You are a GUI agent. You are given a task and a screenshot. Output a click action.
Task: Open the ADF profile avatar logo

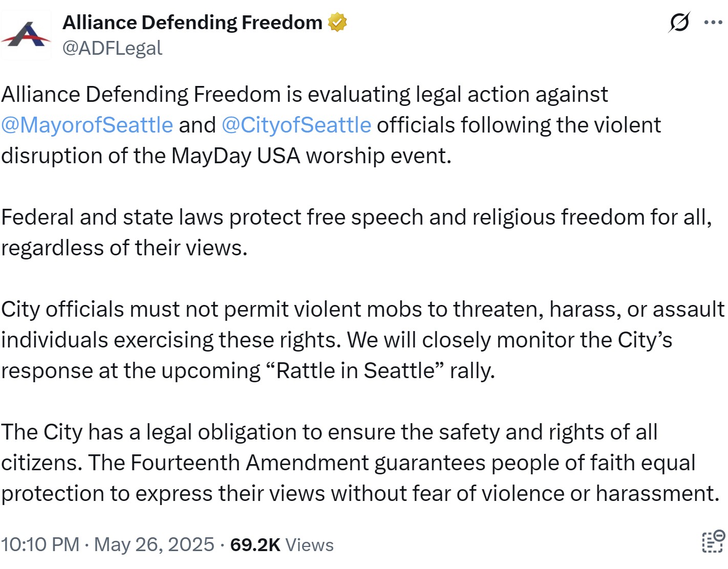click(26, 35)
